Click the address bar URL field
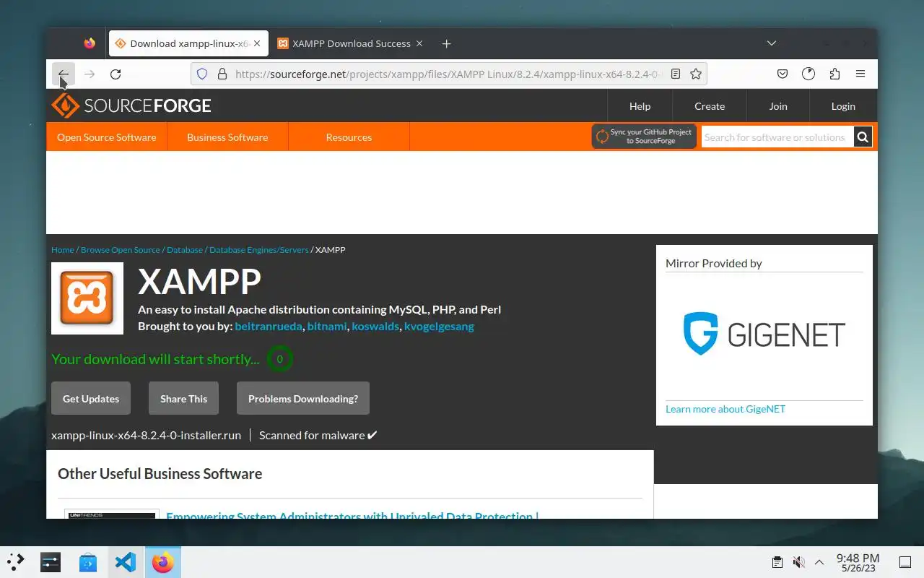924x578 pixels. point(448,74)
